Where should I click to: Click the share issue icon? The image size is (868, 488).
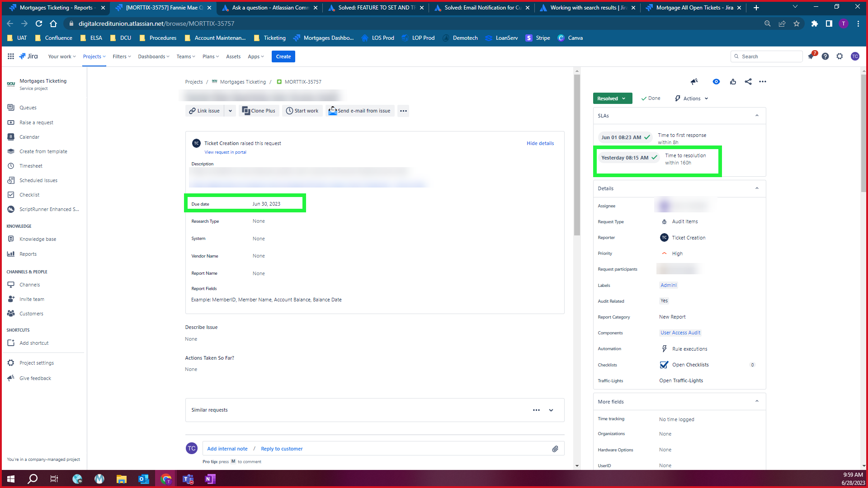pyautogui.click(x=748, y=82)
